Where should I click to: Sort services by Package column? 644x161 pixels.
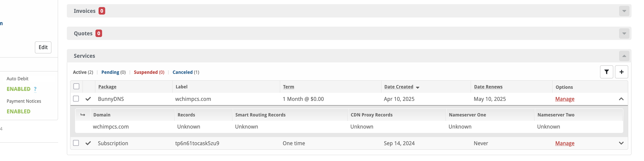pyautogui.click(x=107, y=87)
